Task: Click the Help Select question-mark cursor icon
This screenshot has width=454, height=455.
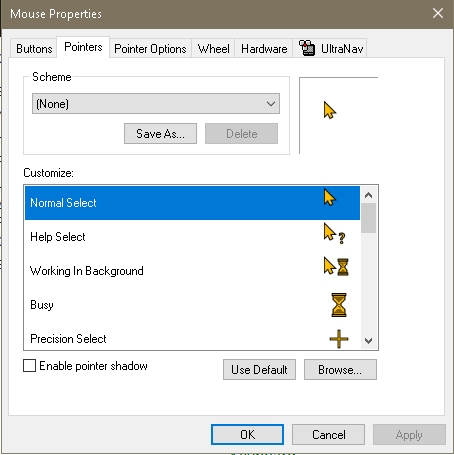Action: point(334,234)
